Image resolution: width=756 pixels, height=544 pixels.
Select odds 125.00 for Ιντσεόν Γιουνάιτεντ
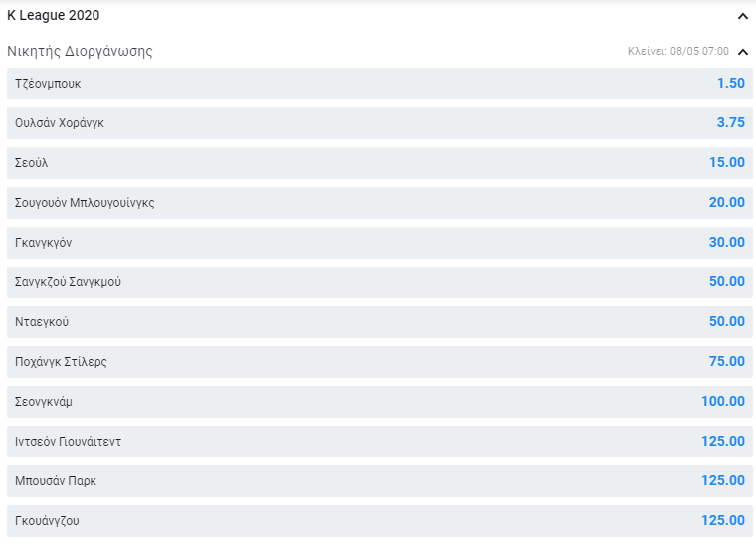pos(723,441)
